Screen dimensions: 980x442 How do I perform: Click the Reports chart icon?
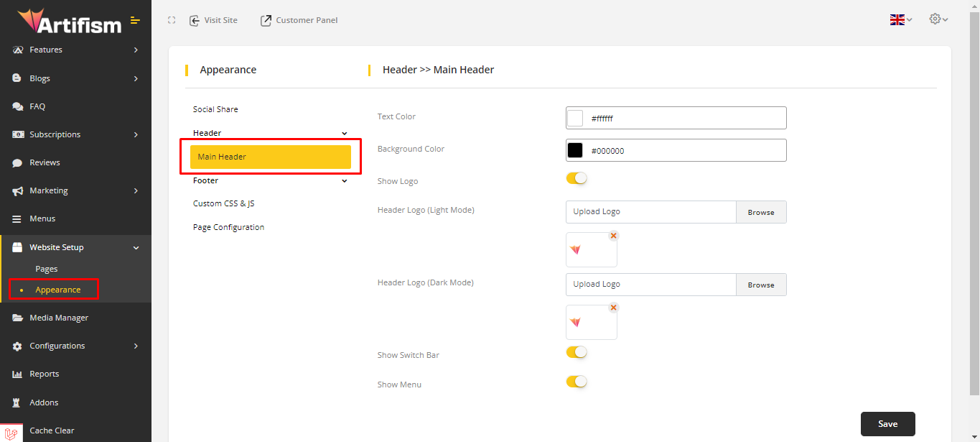[x=17, y=374]
